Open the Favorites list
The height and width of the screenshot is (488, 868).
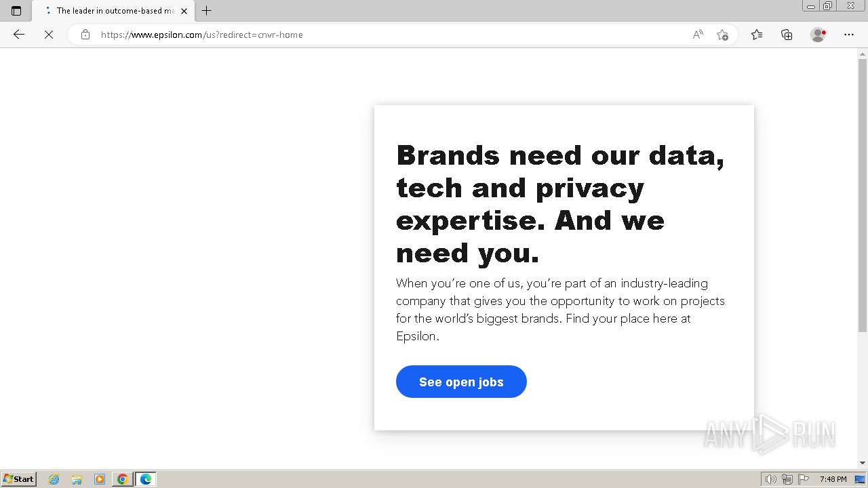point(757,35)
